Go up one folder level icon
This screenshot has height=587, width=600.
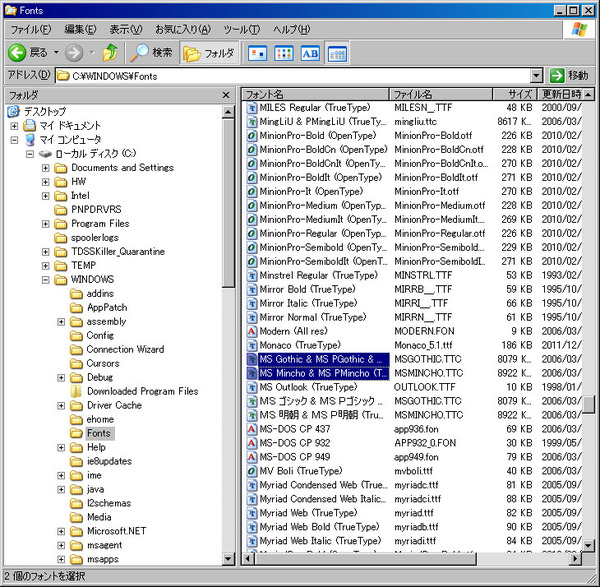[x=110, y=52]
